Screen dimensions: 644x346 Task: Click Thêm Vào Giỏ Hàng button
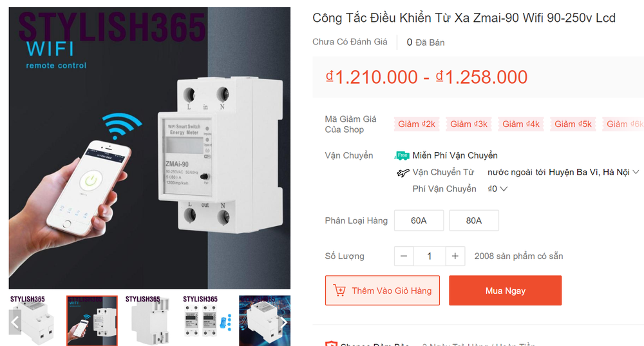[x=383, y=291]
